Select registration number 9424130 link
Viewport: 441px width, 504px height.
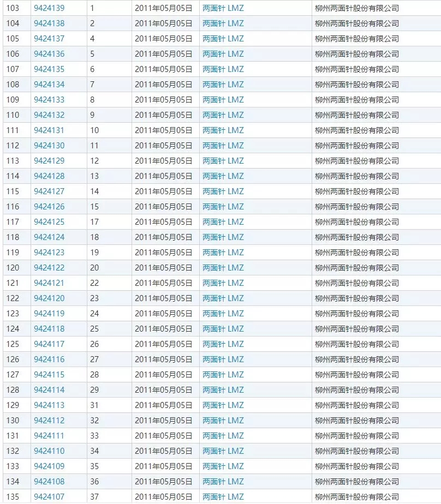click(x=49, y=146)
